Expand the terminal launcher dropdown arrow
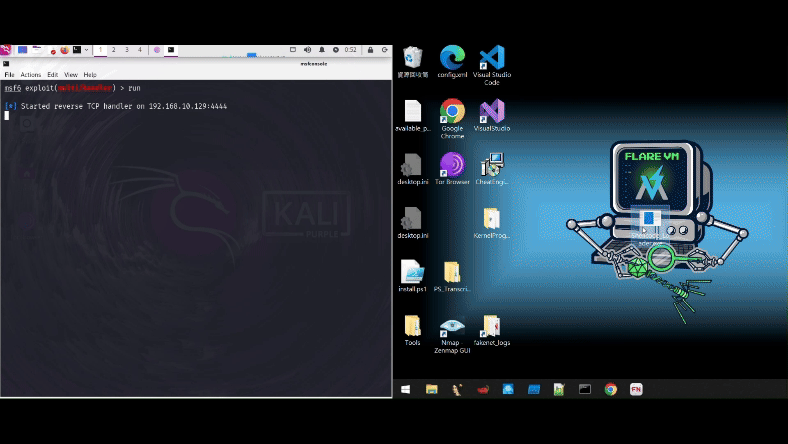 (x=86, y=50)
